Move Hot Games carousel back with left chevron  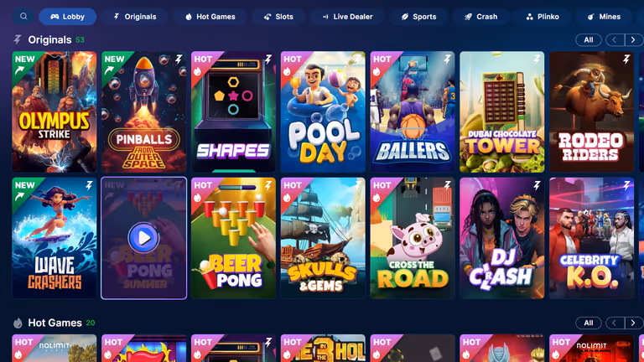tap(615, 323)
